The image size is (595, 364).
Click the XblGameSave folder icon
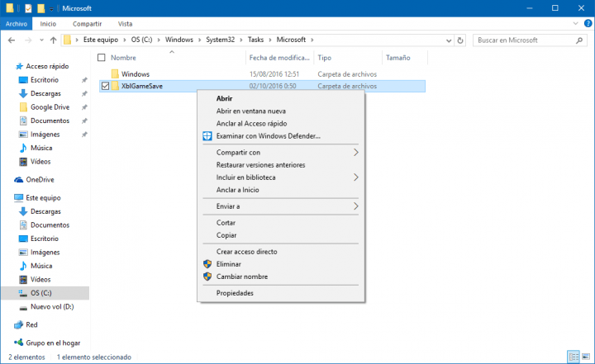tap(115, 86)
